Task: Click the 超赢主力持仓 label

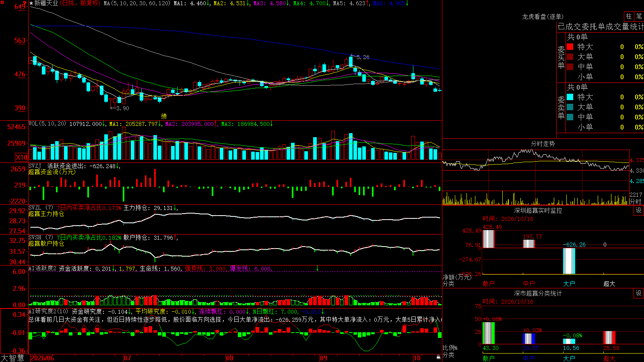Action: [x=46, y=214]
